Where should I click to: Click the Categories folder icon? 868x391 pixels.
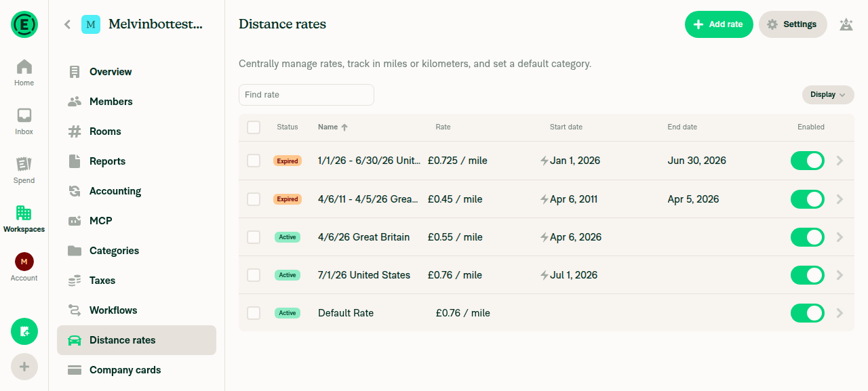(x=75, y=251)
